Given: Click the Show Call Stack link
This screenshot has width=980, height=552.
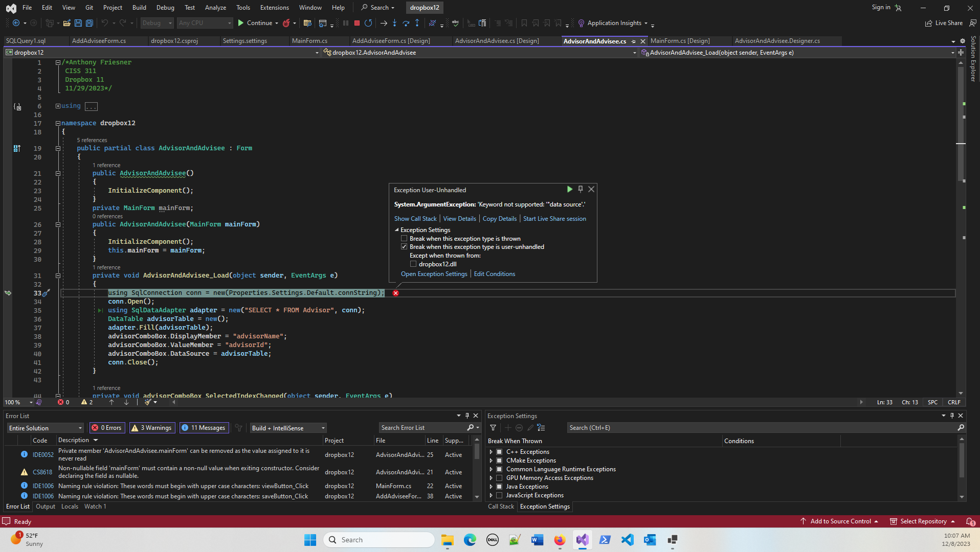Looking at the screenshot, I should tap(415, 219).
